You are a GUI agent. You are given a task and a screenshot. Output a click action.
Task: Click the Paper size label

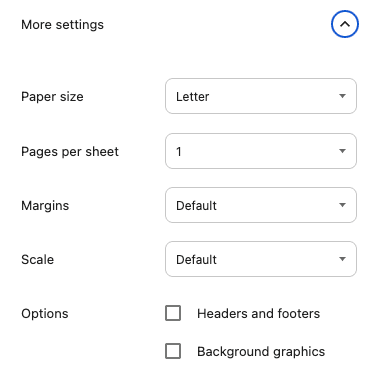click(52, 97)
